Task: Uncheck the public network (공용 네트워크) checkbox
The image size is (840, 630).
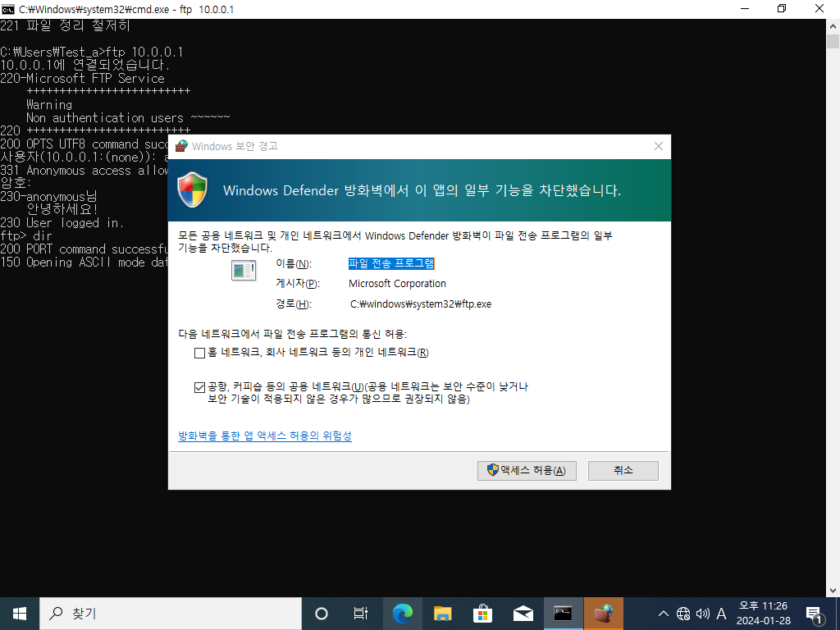Action: click(x=200, y=387)
